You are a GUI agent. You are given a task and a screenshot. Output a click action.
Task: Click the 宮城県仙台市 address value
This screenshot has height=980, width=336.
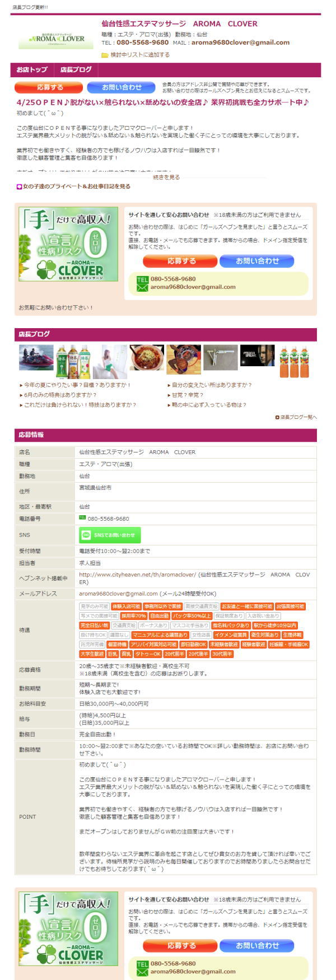pyautogui.click(x=95, y=488)
